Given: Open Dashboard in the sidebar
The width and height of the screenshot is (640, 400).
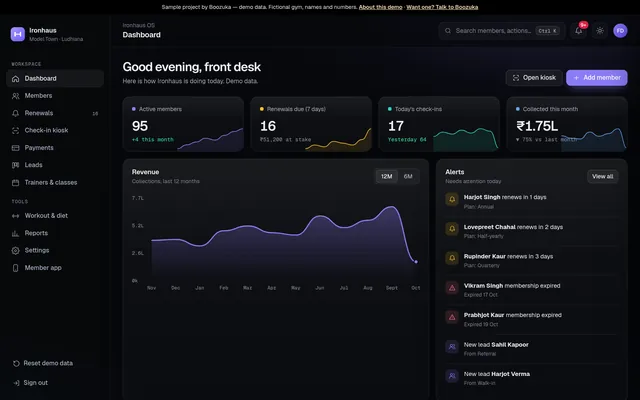Looking at the screenshot, I should [55, 78].
